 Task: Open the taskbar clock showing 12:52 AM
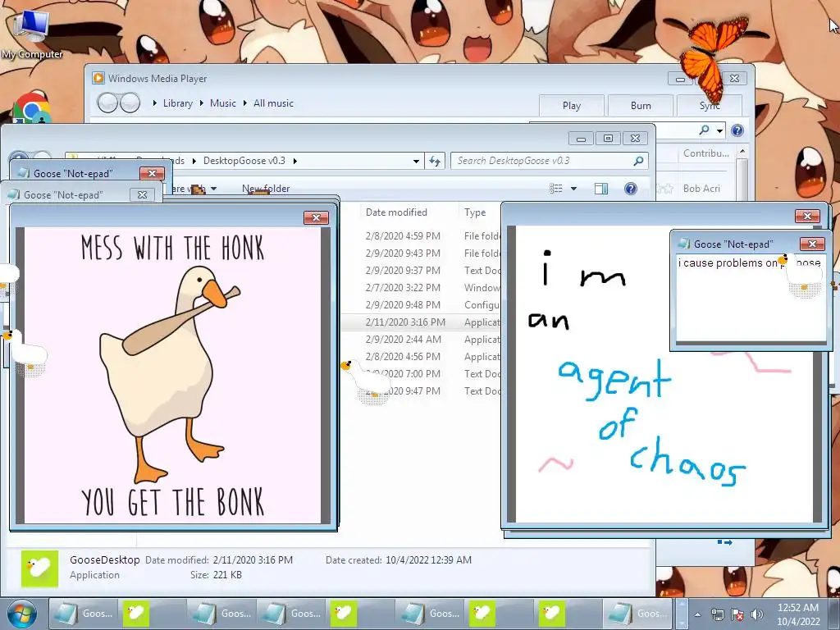[x=797, y=614]
